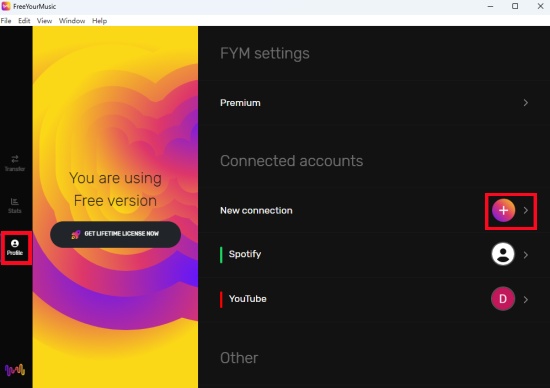Open the File menu
The height and width of the screenshot is (388, 550).
[x=6, y=21]
